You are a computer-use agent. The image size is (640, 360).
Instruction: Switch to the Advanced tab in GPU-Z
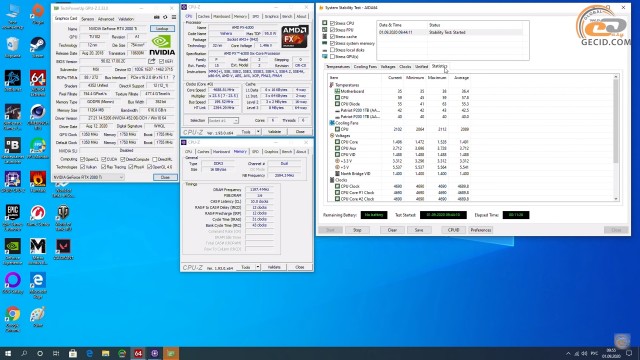[106, 19]
